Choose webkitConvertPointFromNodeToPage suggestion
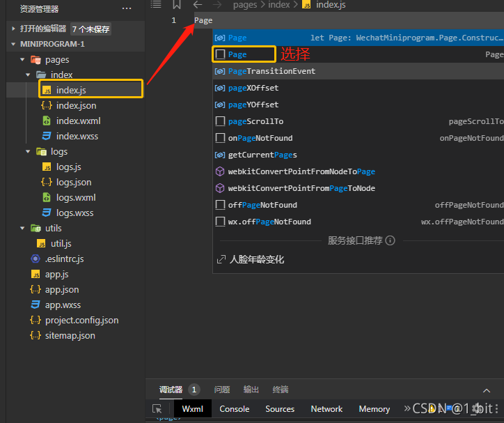 click(359, 171)
